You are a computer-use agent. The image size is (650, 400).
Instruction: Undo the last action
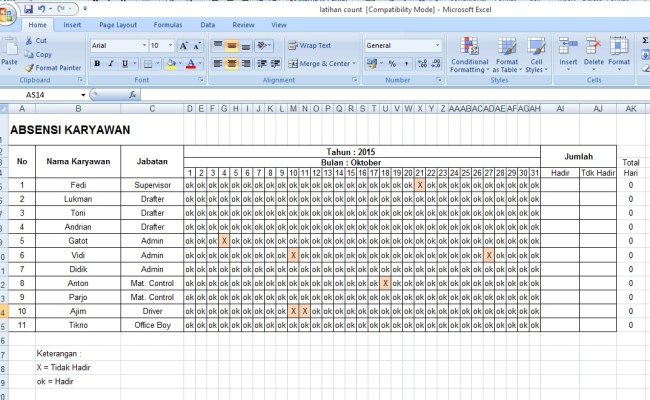(41, 9)
